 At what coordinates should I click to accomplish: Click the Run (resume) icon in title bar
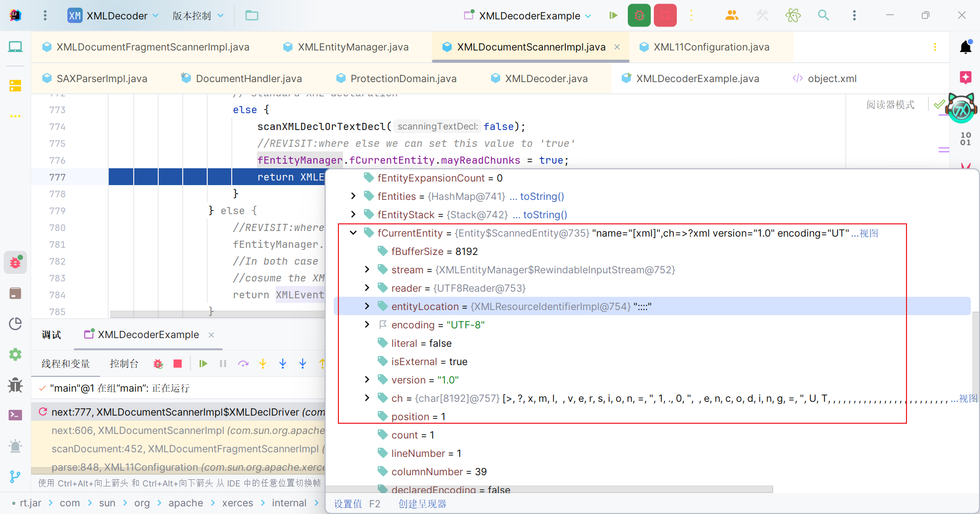coord(614,15)
